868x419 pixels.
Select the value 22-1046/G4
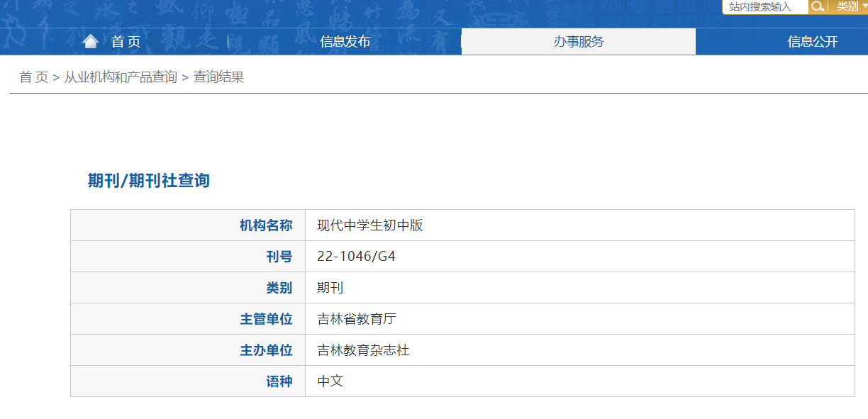click(356, 257)
